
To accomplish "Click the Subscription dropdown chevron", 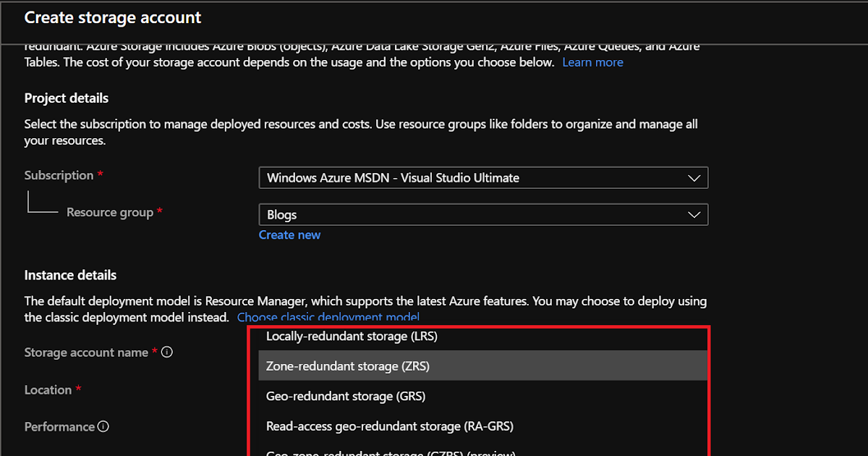I will [694, 177].
